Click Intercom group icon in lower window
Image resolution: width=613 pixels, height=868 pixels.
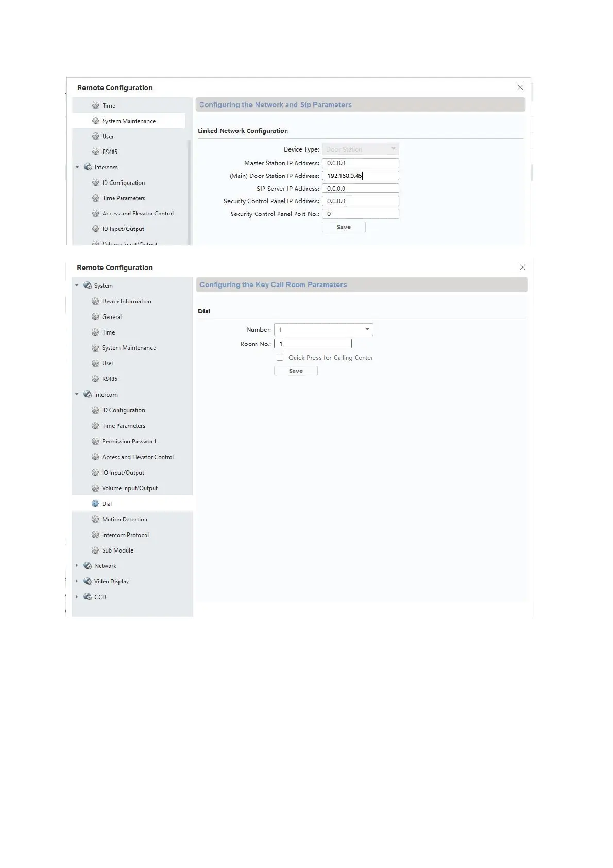click(x=88, y=394)
